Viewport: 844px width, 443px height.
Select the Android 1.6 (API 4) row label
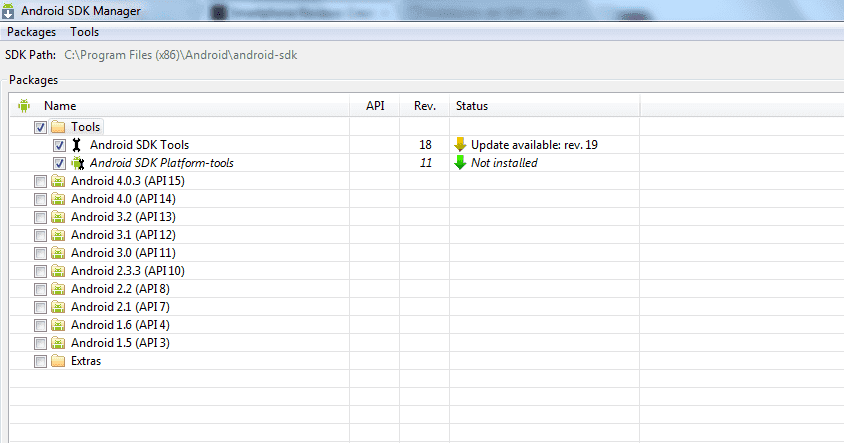120,325
